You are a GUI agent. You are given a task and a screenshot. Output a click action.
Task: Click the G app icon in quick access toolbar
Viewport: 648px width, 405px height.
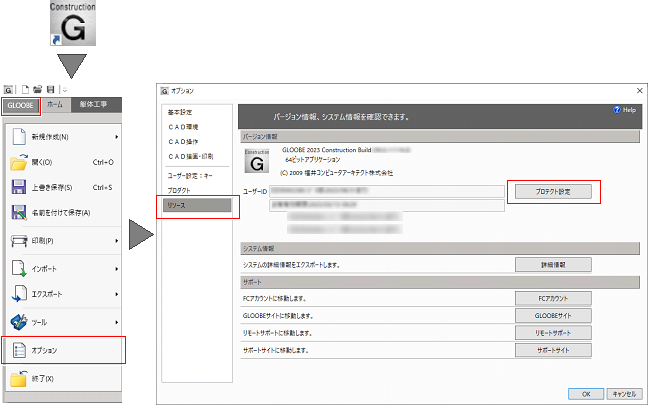(8, 89)
